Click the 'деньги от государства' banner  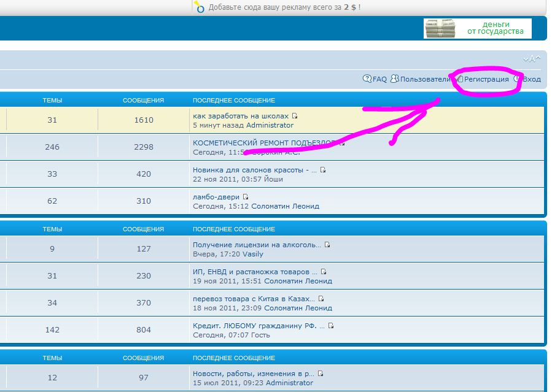point(477,28)
